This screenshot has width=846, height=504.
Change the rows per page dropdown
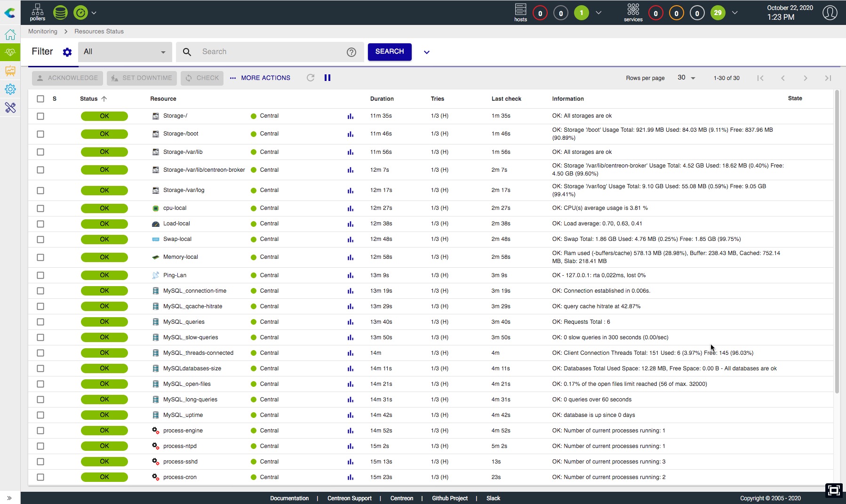click(x=686, y=78)
